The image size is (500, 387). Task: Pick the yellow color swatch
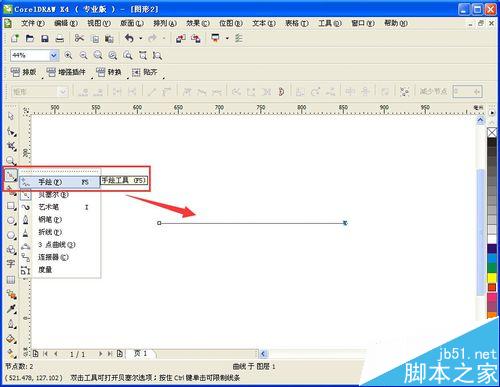click(x=492, y=277)
